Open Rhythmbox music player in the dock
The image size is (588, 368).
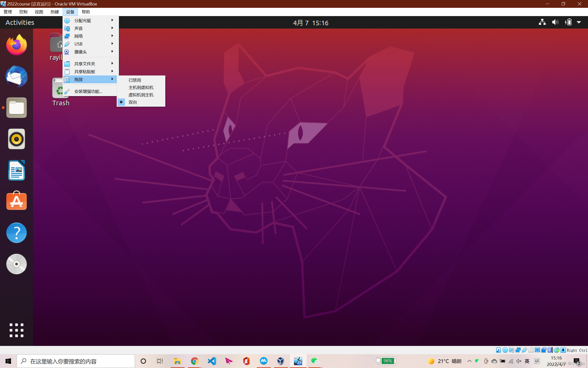click(17, 139)
